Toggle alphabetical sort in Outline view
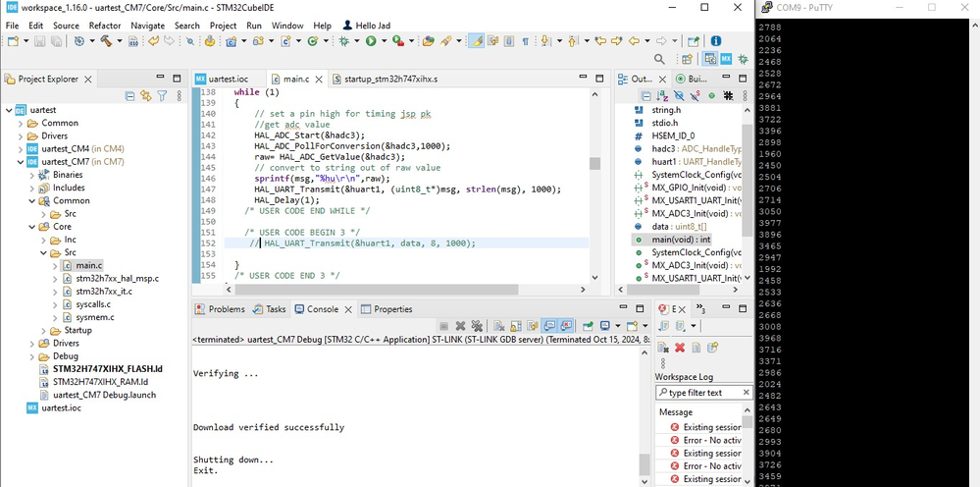Viewport: 980px width, 487px height. (x=660, y=95)
